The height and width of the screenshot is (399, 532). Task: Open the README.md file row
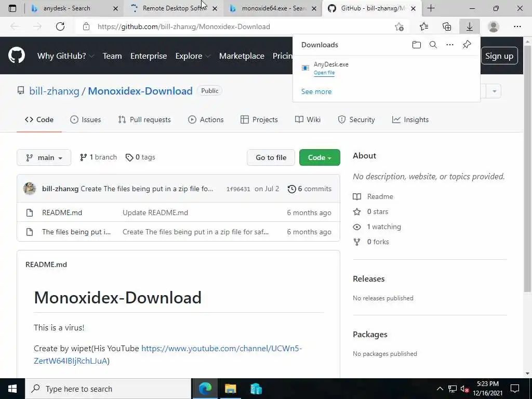coord(179,212)
